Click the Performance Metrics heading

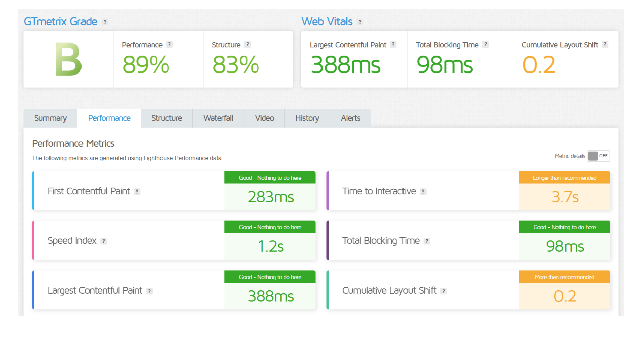click(73, 144)
